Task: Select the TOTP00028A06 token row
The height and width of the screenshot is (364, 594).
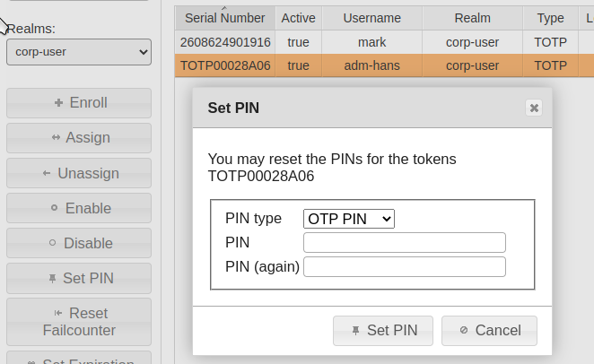Action: 224,65
